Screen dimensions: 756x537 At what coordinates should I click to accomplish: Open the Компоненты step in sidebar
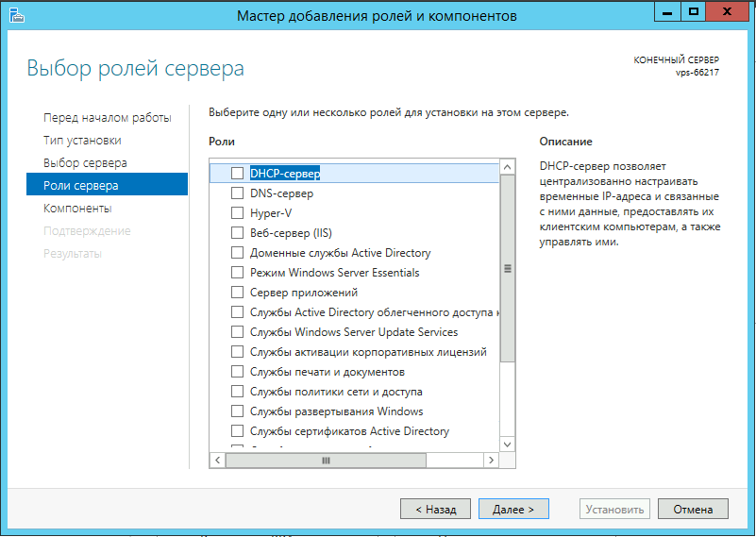point(77,208)
